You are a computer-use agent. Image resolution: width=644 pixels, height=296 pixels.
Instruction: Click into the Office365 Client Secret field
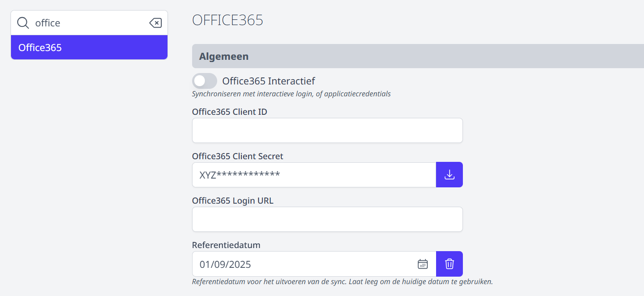pos(314,175)
